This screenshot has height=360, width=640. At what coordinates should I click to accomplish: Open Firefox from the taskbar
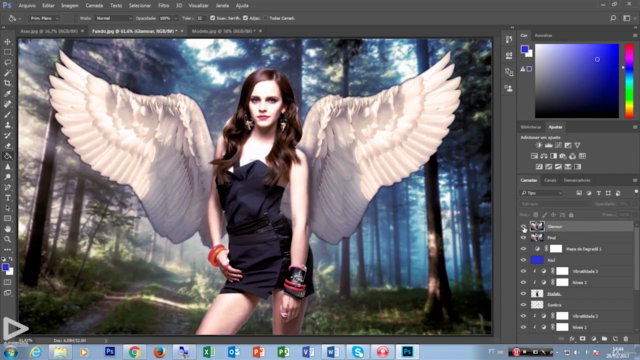pos(159,351)
